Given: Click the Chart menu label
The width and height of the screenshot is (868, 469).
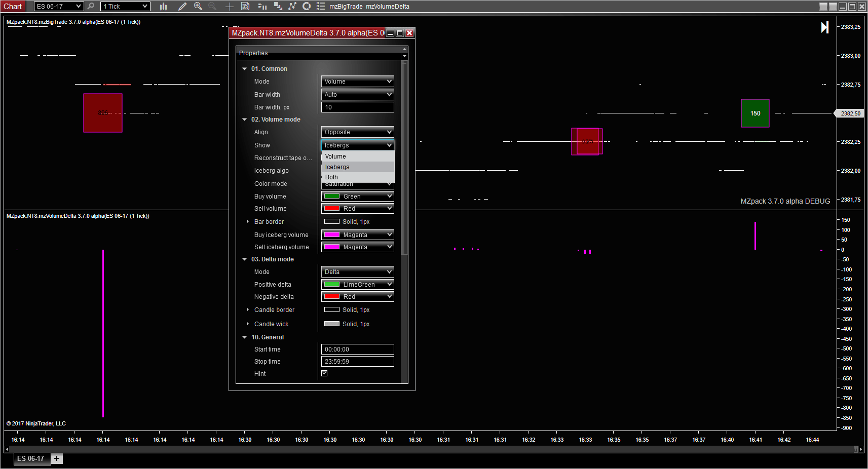Looking at the screenshot, I should pos(13,6).
